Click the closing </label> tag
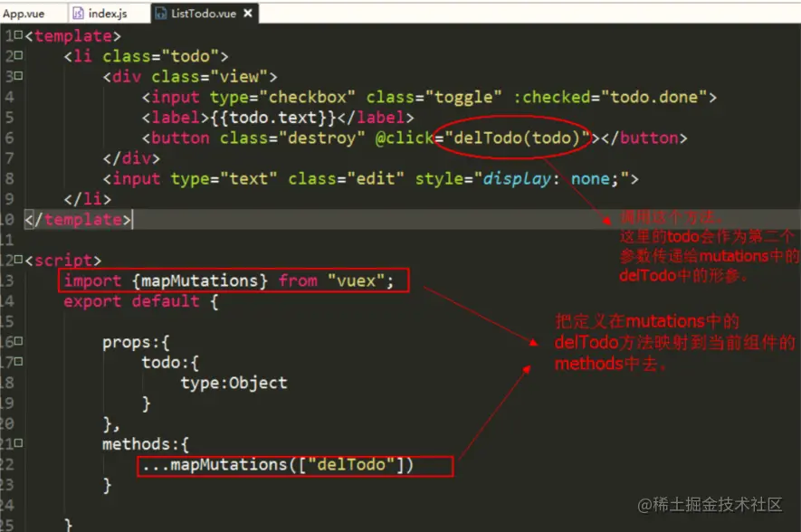Image resolution: width=801 pixels, height=532 pixels. (375, 118)
